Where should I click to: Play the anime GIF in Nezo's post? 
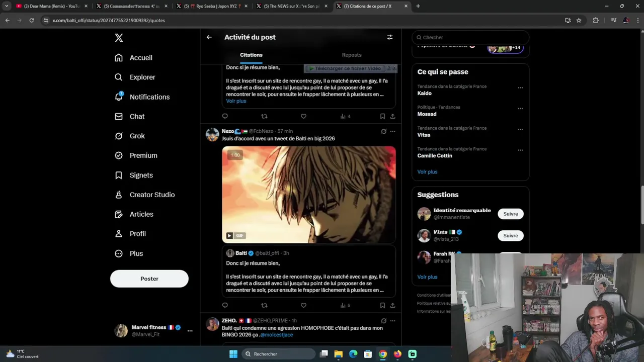[x=309, y=195]
